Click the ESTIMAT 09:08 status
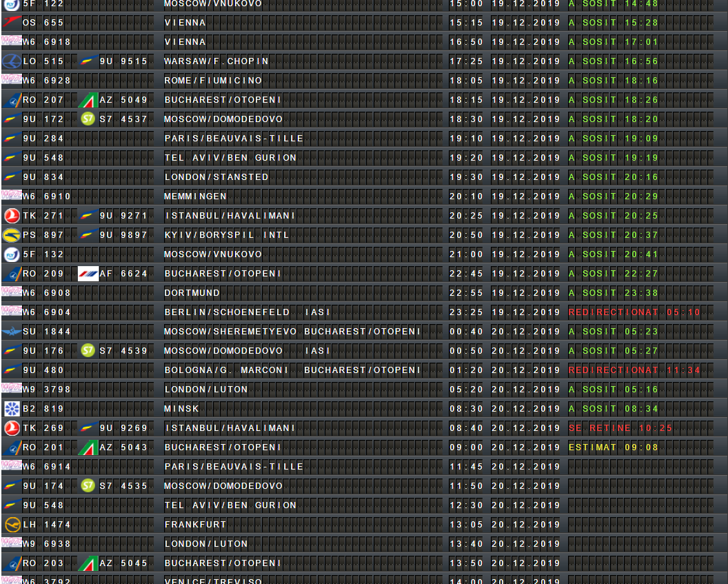The width and height of the screenshot is (728, 584). (613, 447)
